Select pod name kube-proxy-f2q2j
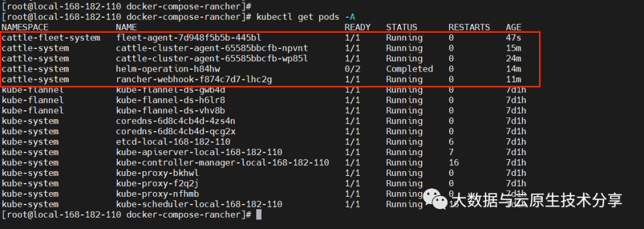This screenshot has width=644, height=229. (157, 184)
